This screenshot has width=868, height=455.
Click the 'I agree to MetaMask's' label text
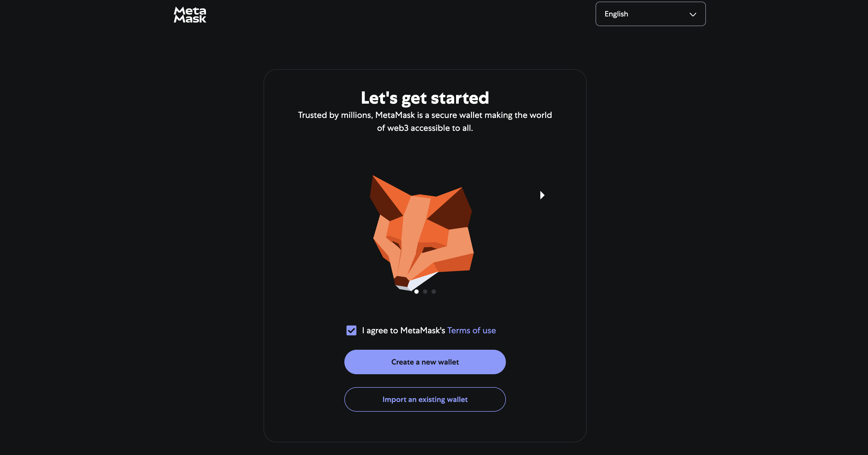tap(404, 330)
